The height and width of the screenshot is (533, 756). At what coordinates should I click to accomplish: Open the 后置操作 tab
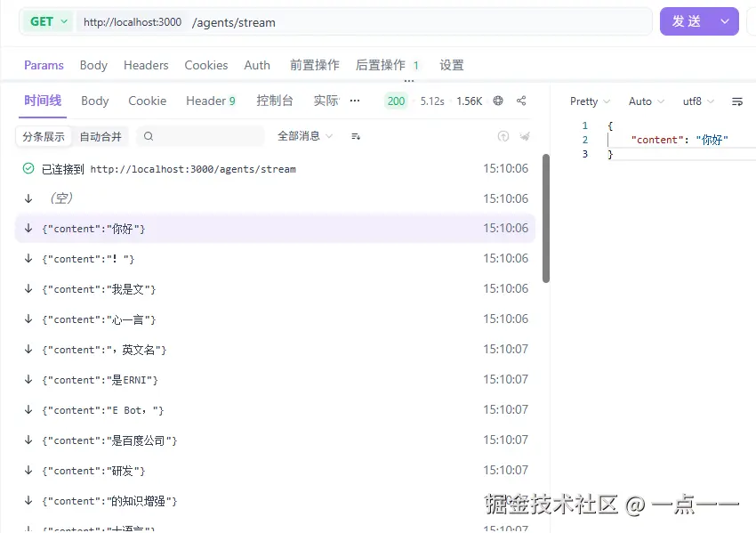click(x=387, y=65)
